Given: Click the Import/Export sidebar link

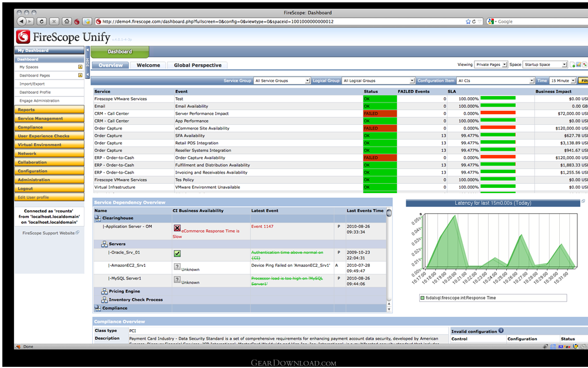Looking at the screenshot, I should (x=32, y=84).
